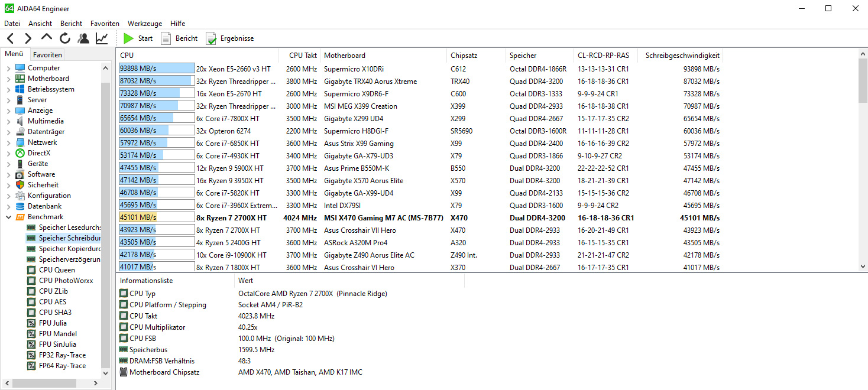
Task: Expand the Netzwerk tree node
Action: 8,142
